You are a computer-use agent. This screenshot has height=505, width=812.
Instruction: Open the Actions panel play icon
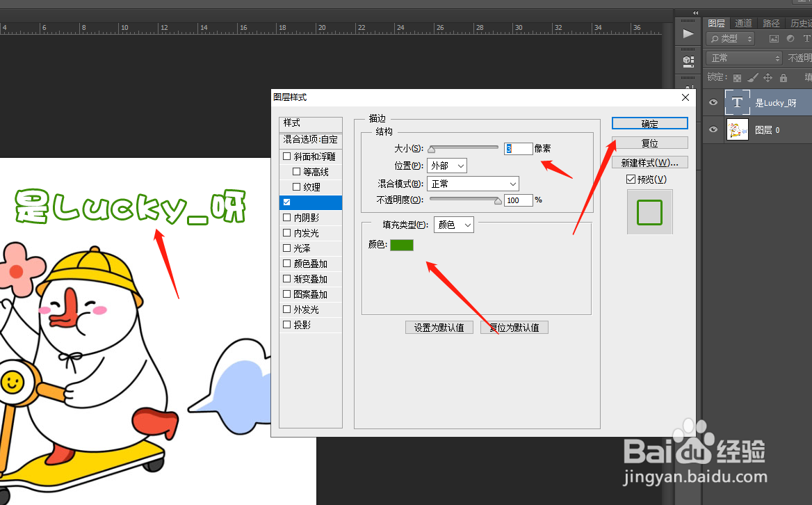click(x=688, y=34)
